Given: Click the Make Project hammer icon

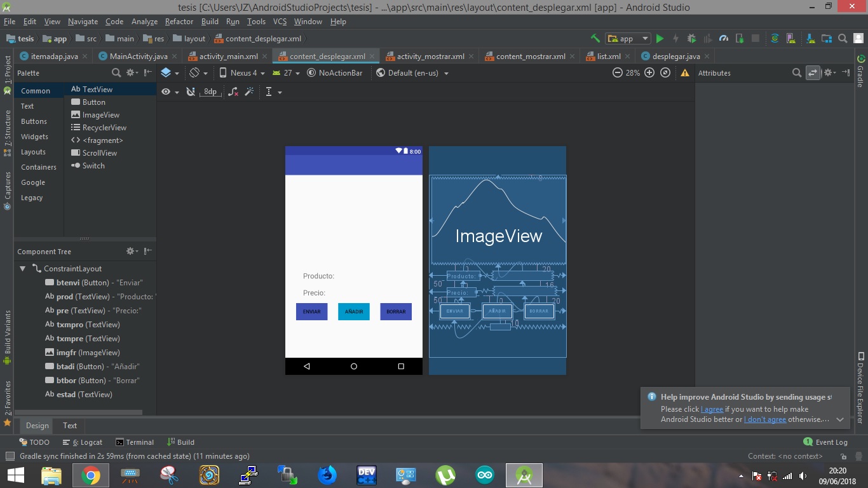Looking at the screenshot, I should click(595, 39).
